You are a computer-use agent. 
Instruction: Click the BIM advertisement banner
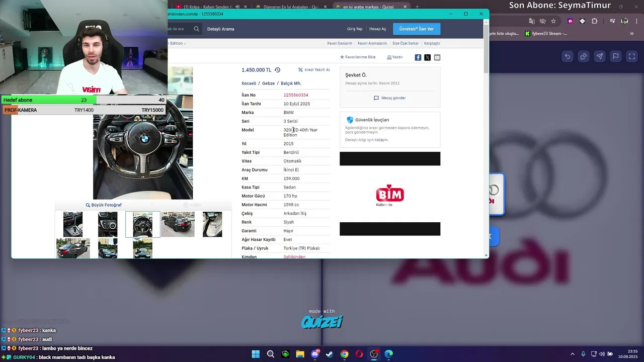point(390,194)
